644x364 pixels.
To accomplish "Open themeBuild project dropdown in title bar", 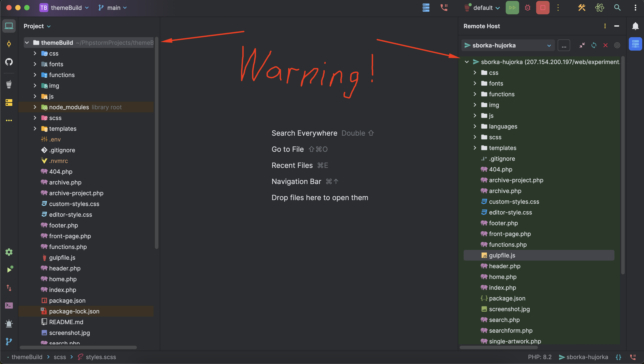I will (64, 8).
